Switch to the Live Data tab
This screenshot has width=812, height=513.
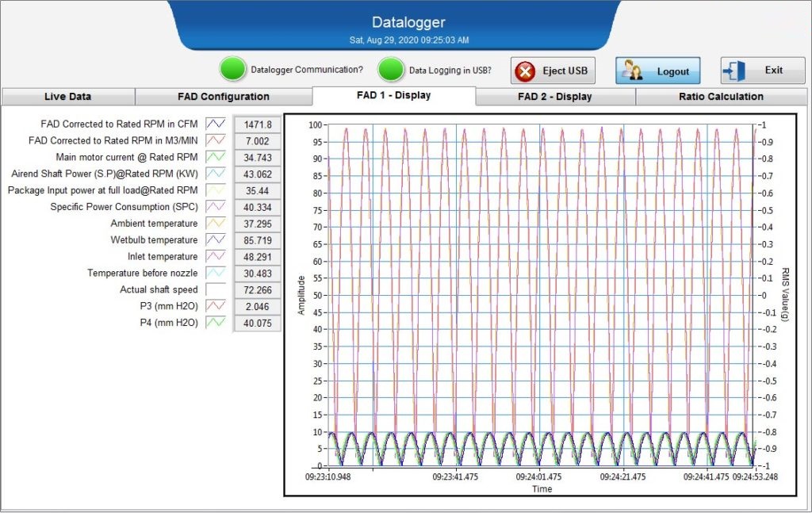point(67,97)
